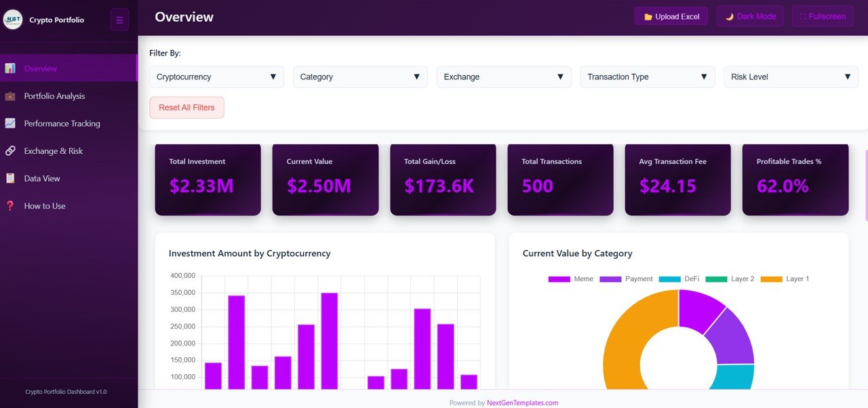Click the Exchange & Risk link icon

[x=10, y=151]
